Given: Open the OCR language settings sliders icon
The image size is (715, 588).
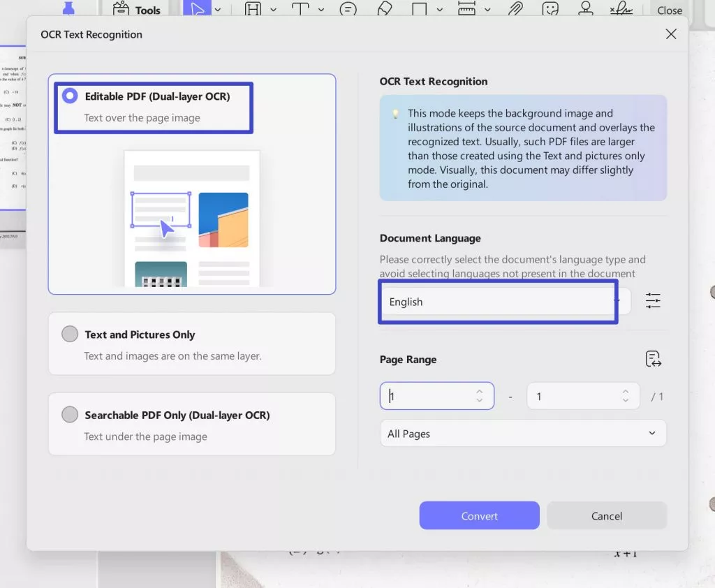Looking at the screenshot, I should pos(653,301).
